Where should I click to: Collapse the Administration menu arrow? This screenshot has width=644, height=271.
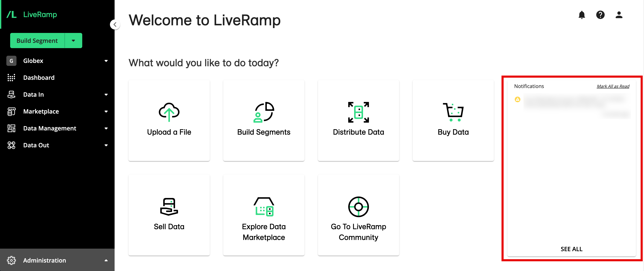(x=106, y=260)
